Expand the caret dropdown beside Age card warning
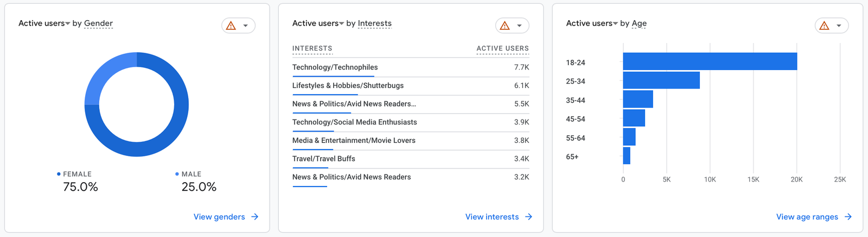 pyautogui.click(x=839, y=26)
